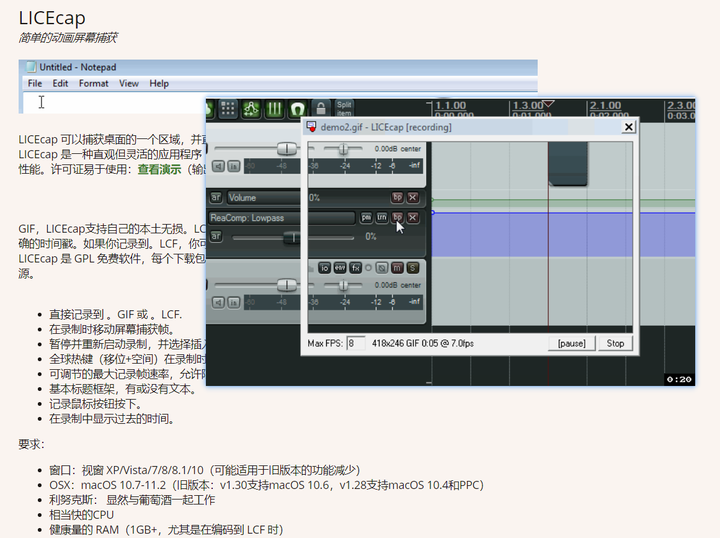The image size is (720, 538).
Task: Toggle the round record arm circle on track
Action: coord(368,268)
